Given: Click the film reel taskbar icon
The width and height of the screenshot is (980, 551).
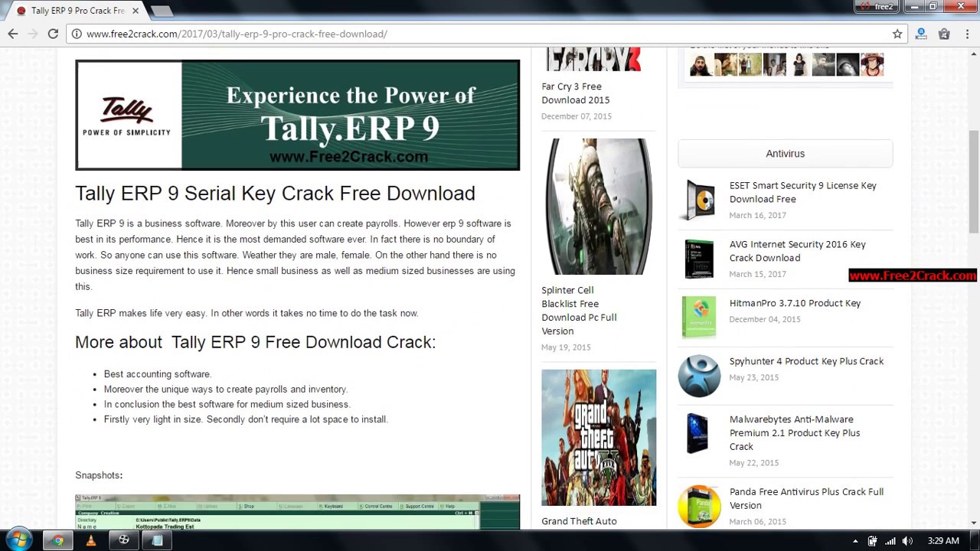Looking at the screenshot, I should (124, 540).
